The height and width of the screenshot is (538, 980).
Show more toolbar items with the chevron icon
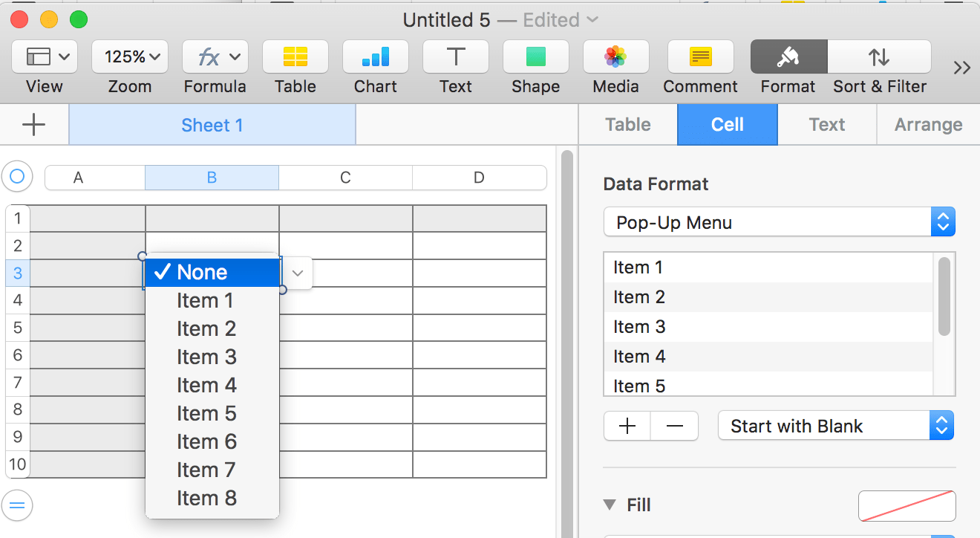click(x=962, y=67)
